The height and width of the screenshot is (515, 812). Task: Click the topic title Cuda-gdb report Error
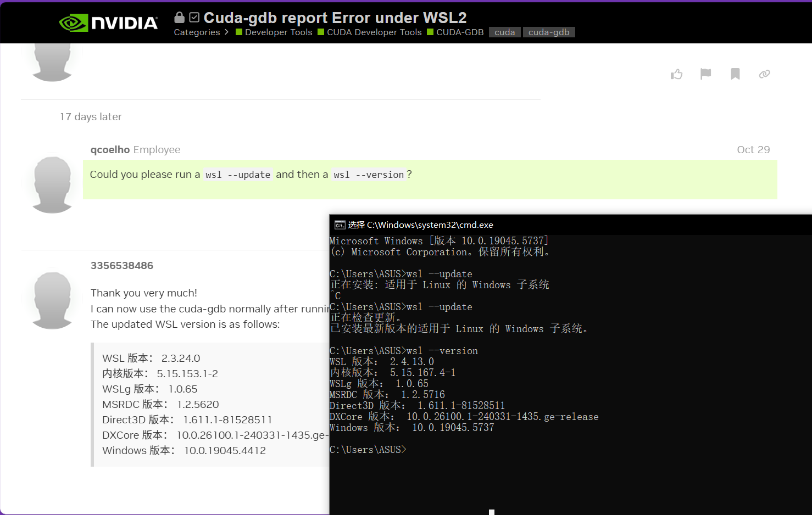(335, 18)
